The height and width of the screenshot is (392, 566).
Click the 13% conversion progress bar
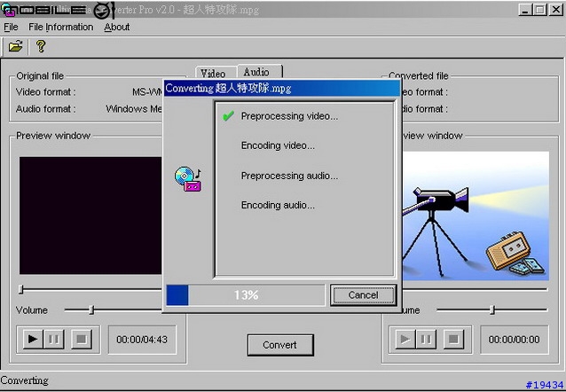tap(246, 295)
